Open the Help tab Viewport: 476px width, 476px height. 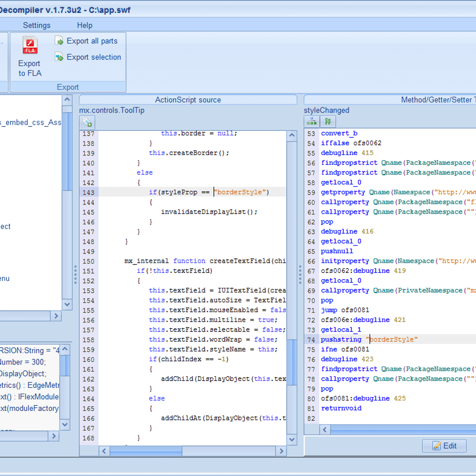click(x=84, y=25)
